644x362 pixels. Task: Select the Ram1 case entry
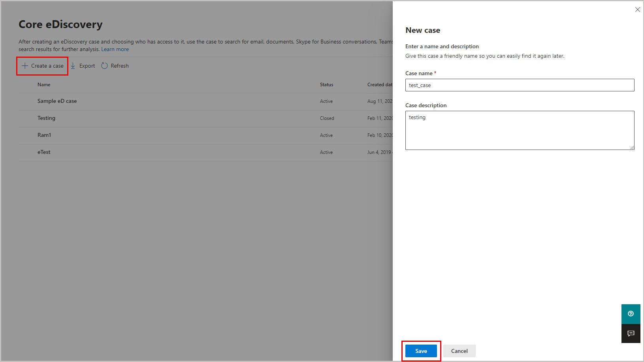click(44, 135)
